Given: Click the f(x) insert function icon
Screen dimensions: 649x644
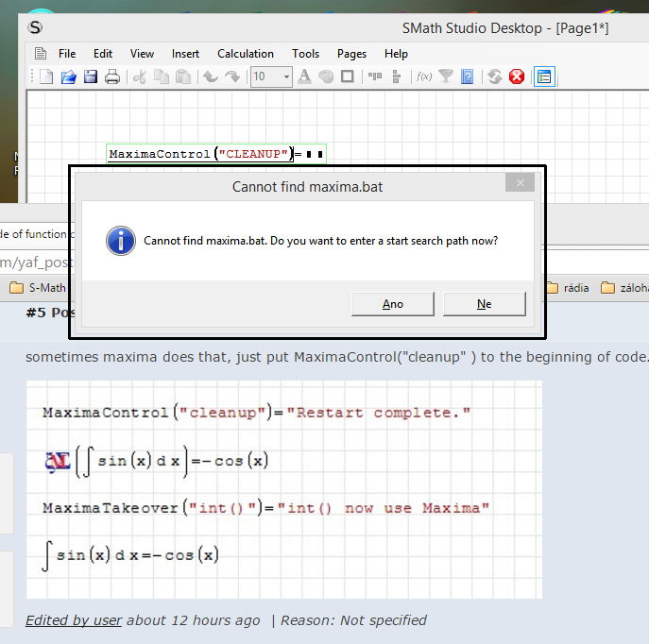Looking at the screenshot, I should (424, 77).
